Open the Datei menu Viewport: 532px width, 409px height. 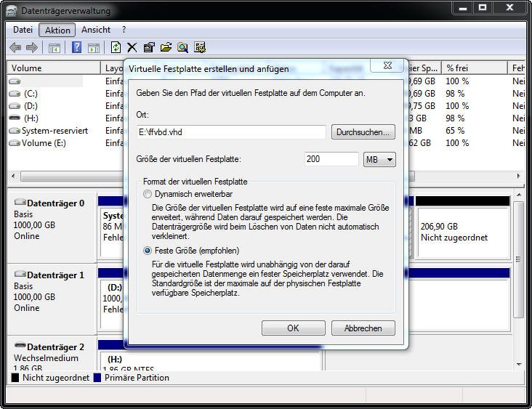(x=23, y=30)
